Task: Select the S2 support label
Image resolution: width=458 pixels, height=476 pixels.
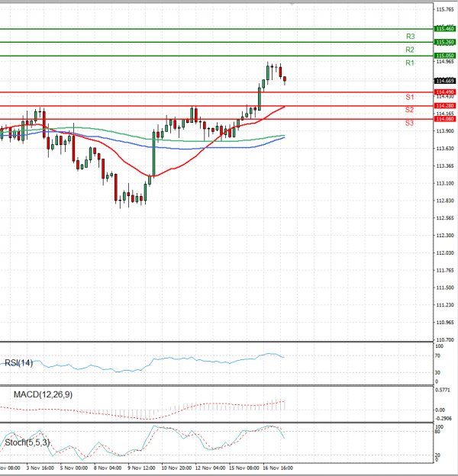Action: (409, 110)
